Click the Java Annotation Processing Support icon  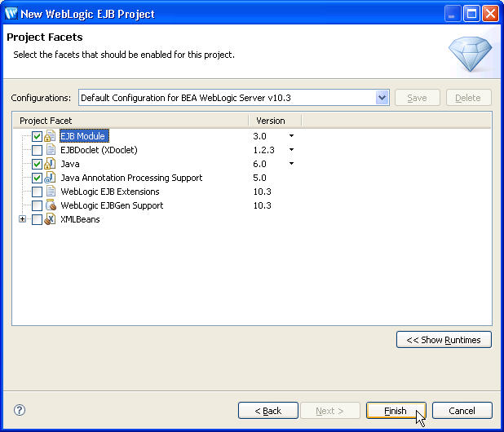click(x=50, y=178)
